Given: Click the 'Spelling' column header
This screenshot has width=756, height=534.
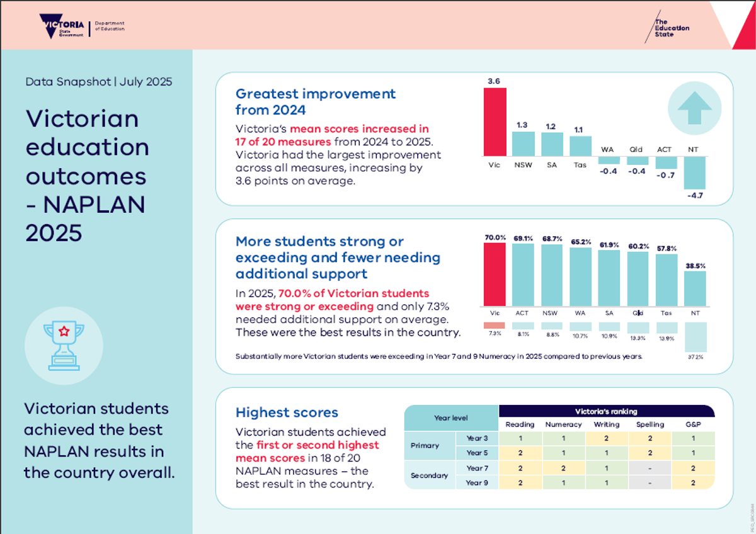Looking at the screenshot, I should [x=650, y=424].
